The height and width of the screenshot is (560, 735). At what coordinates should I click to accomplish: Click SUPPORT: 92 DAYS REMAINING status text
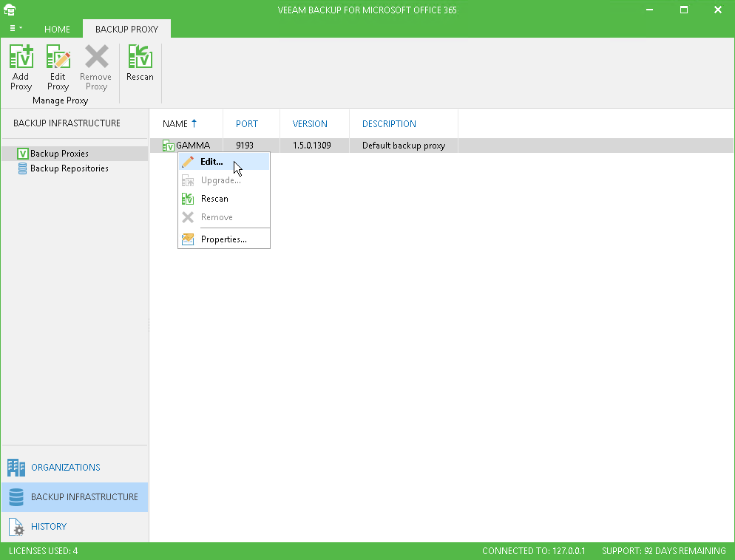coord(664,550)
